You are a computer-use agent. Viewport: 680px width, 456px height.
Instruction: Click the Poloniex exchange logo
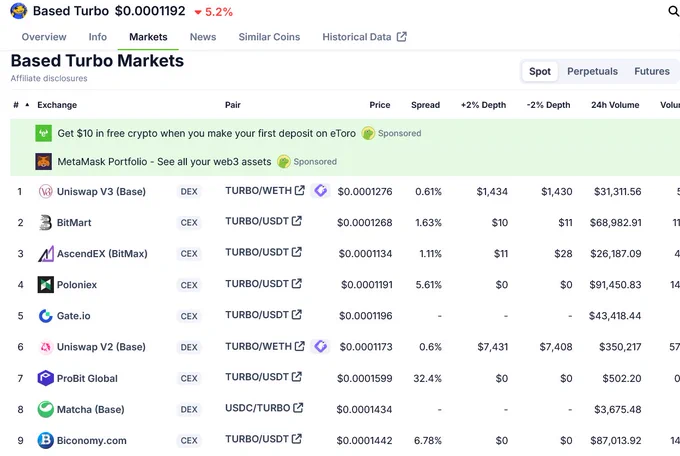click(x=46, y=285)
